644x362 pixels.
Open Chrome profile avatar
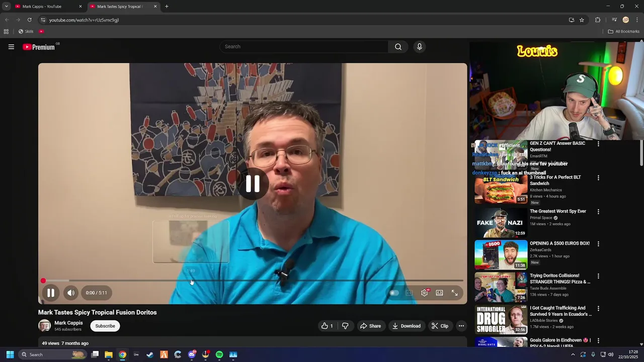tap(625, 20)
